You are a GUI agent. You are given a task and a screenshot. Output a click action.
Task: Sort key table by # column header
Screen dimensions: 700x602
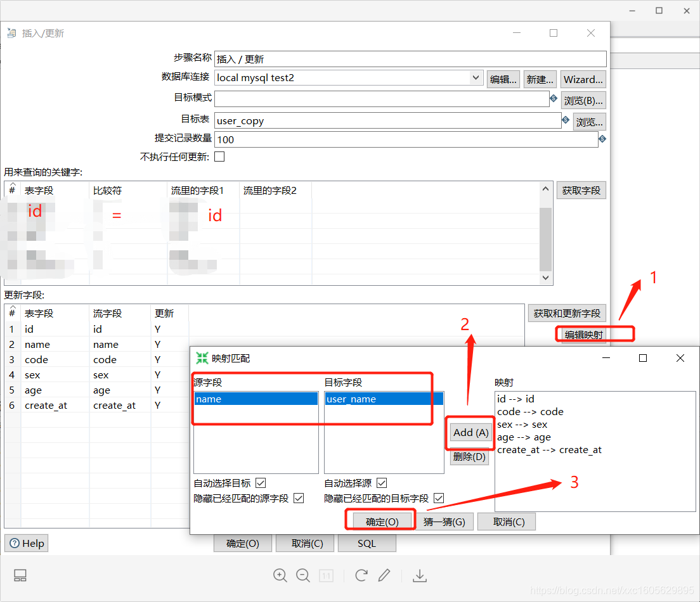click(13, 190)
